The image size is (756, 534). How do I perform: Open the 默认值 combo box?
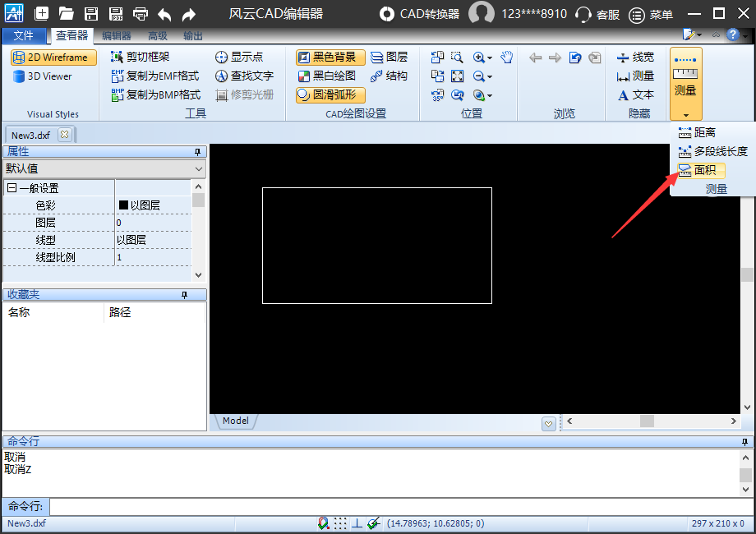(x=104, y=168)
